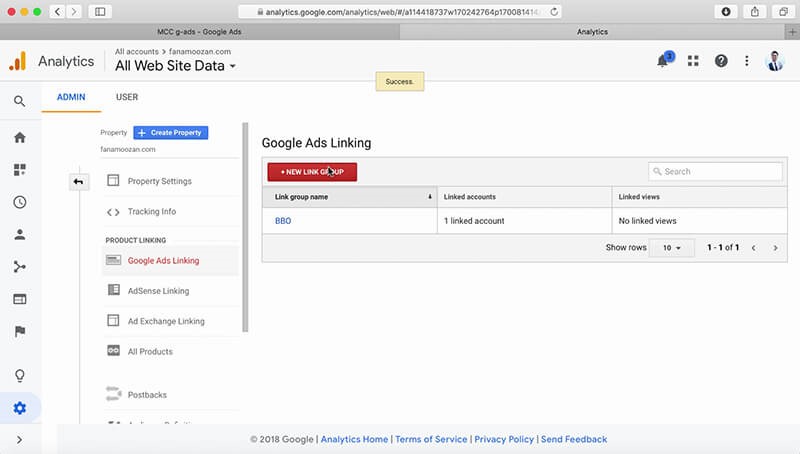Open Terms of Service footer link
The height and width of the screenshot is (454, 800).
point(431,439)
